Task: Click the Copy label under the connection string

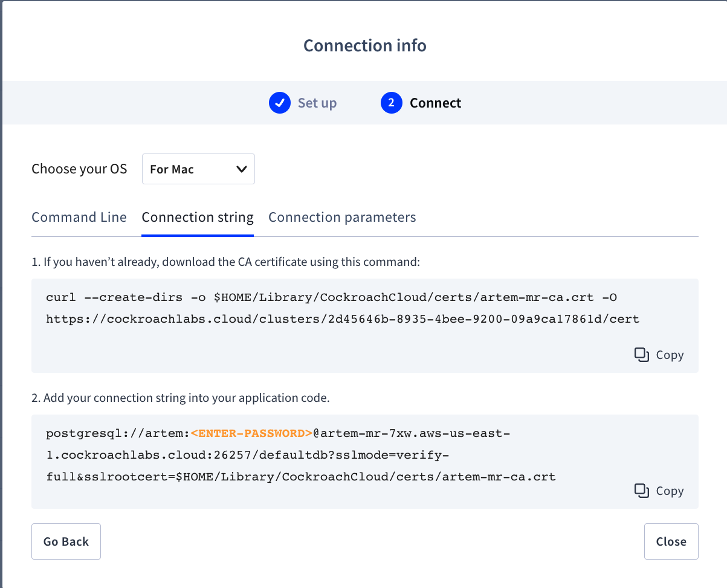Action: tap(670, 491)
